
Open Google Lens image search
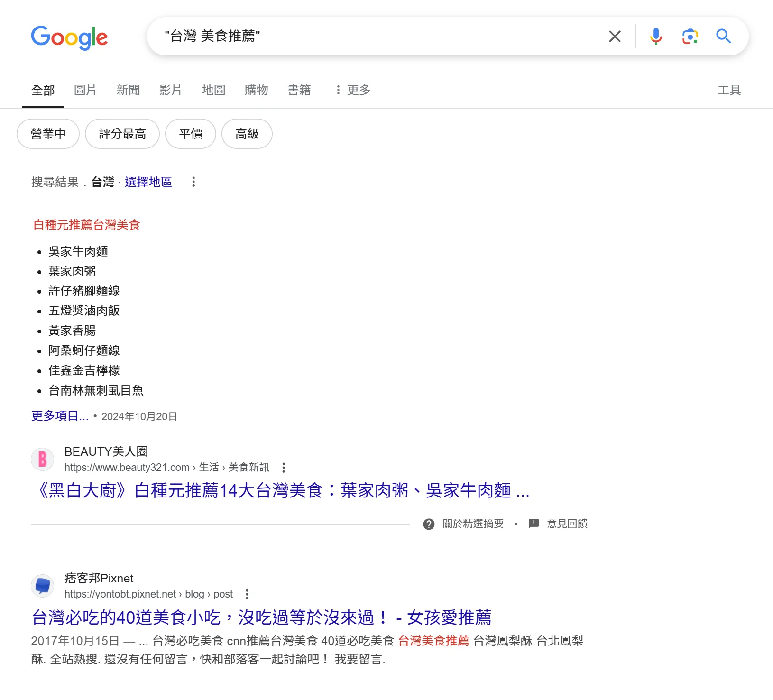(690, 37)
